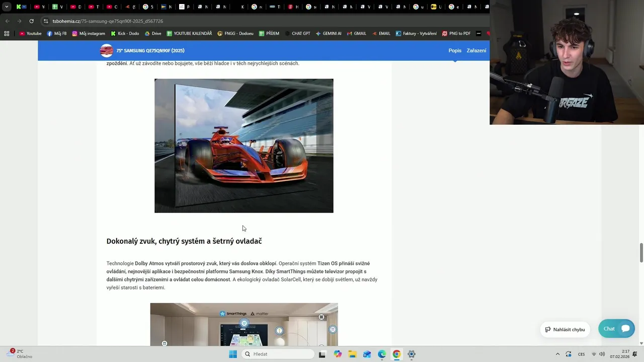This screenshot has width=644, height=362.
Task: Open the Můj instagram bookmark
Action: 89,34
